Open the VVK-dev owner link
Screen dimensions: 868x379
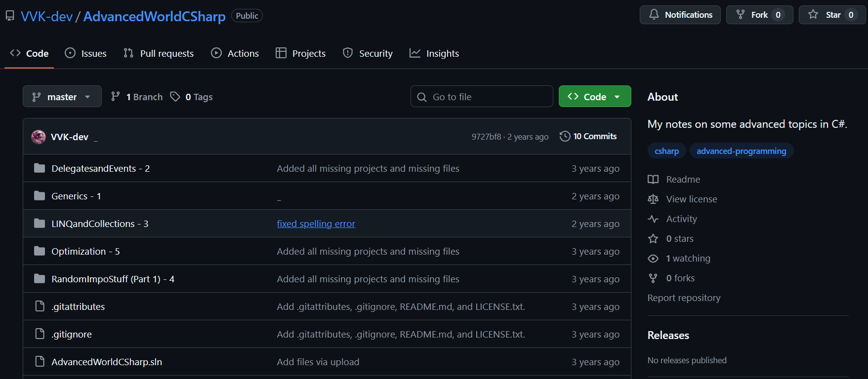click(47, 16)
